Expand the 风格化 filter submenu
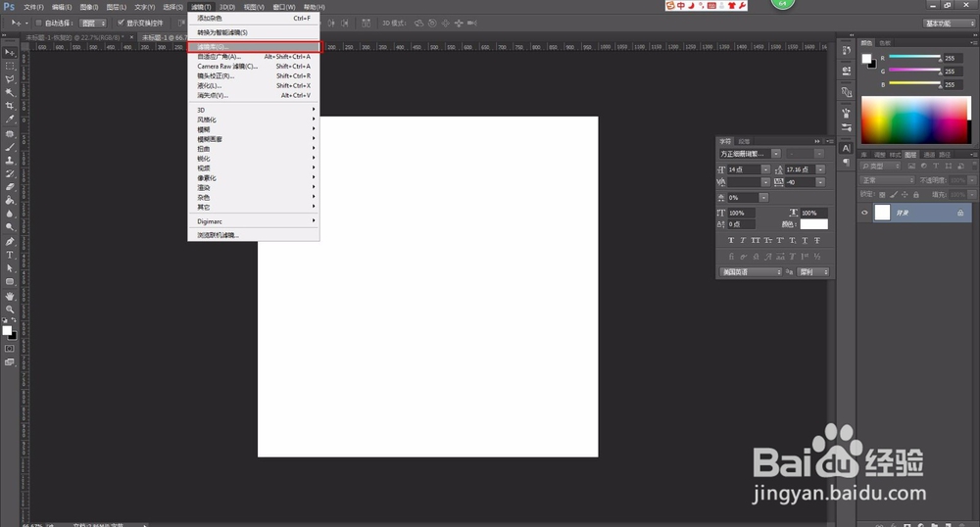This screenshot has width=980, height=527. click(x=254, y=120)
